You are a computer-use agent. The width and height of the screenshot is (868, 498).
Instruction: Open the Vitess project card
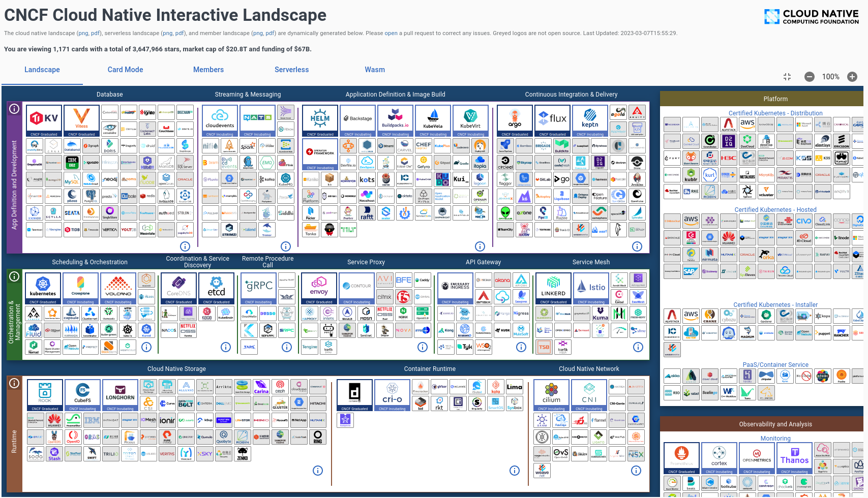pos(82,121)
